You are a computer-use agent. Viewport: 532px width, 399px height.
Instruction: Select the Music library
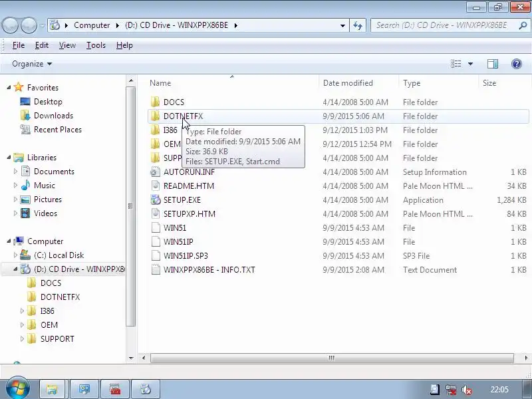(44, 186)
